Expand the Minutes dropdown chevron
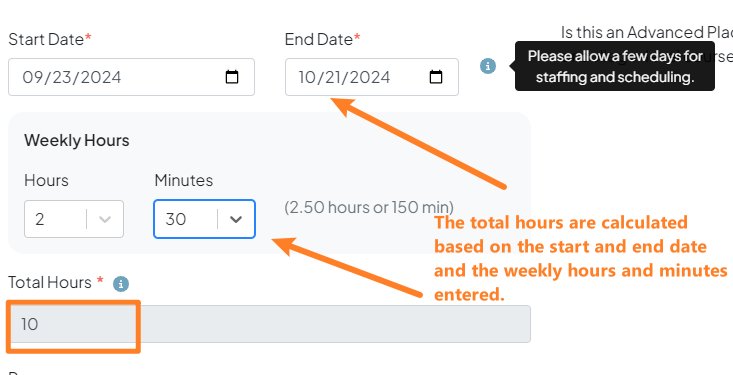Image resolution: width=733 pixels, height=375 pixels. click(x=236, y=219)
